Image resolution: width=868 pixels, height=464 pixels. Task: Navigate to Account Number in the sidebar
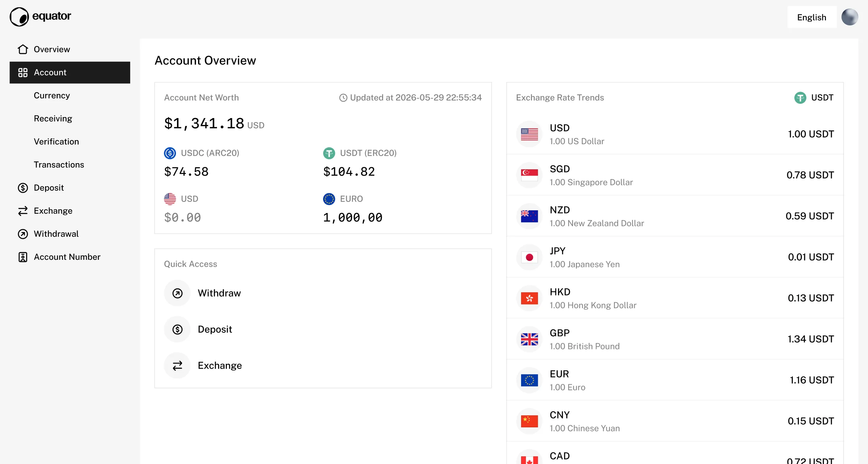pyautogui.click(x=70, y=257)
